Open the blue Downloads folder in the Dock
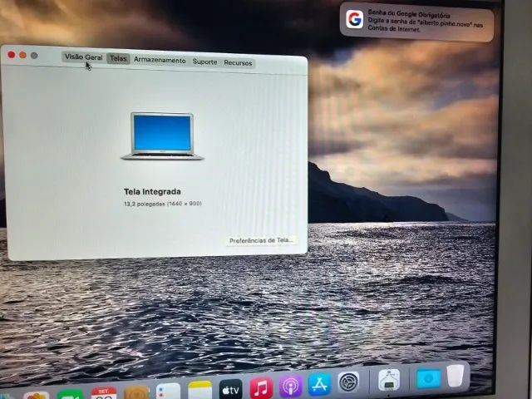 pos(429,378)
